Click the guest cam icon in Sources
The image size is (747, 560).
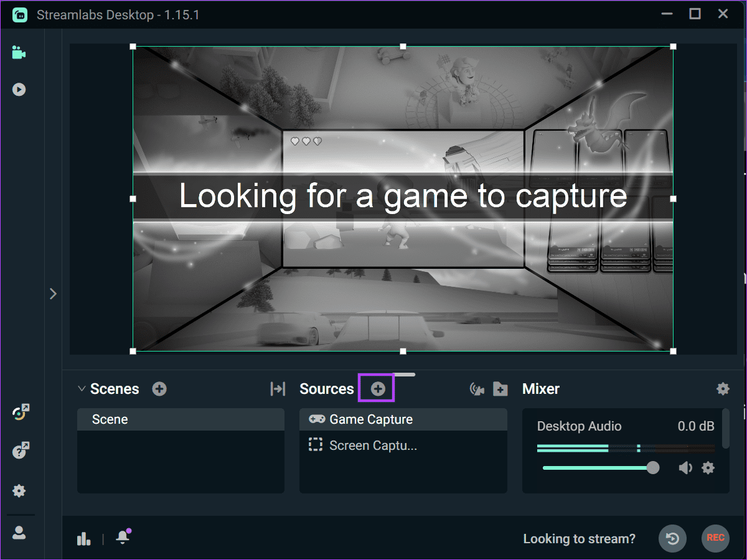(x=477, y=389)
